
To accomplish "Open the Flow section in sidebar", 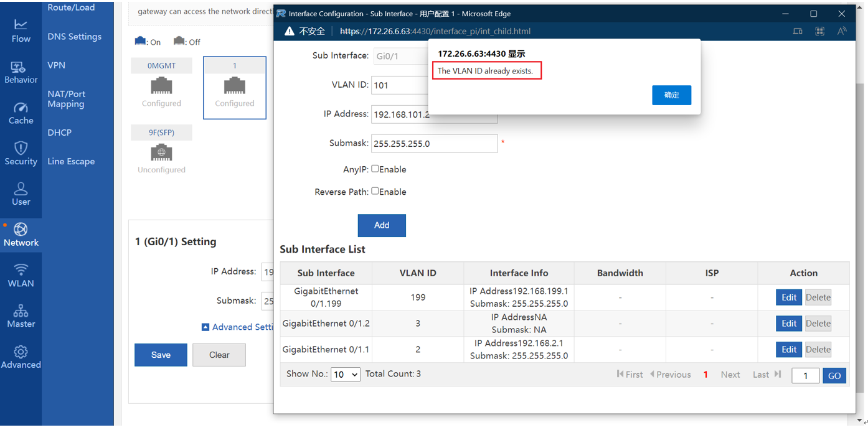I will (21, 30).
